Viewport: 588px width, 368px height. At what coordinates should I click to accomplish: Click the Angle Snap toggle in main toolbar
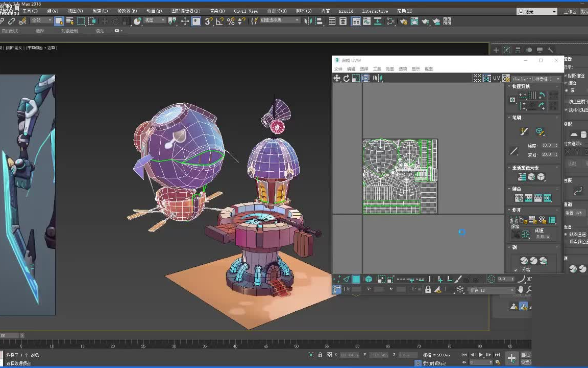219,21
